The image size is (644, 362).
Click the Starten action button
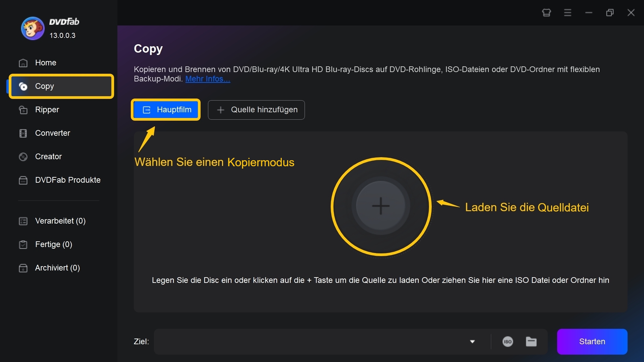(592, 341)
